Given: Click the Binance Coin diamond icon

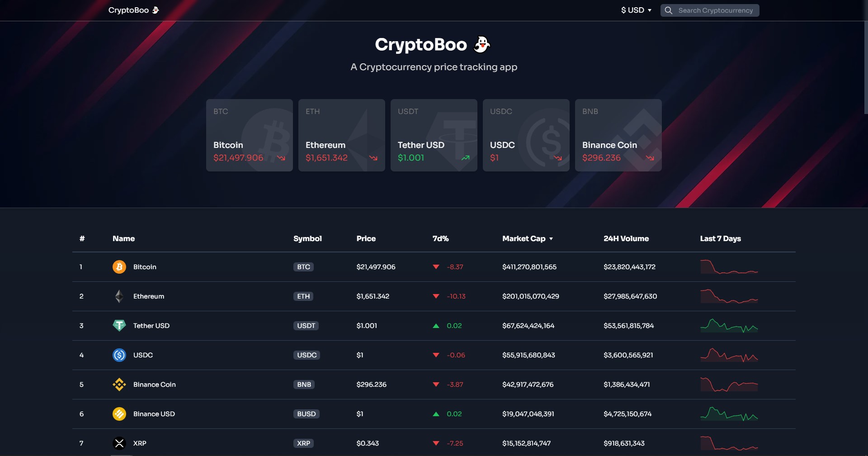Looking at the screenshot, I should [119, 384].
